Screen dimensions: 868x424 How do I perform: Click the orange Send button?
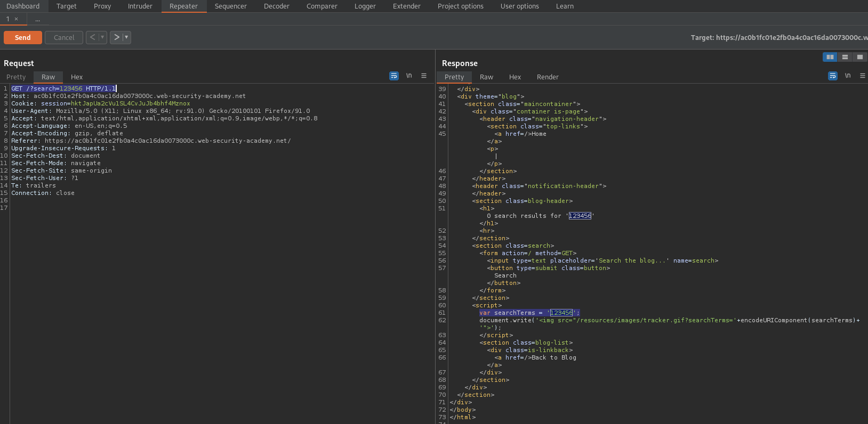pyautogui.click(x=23, y=37)
